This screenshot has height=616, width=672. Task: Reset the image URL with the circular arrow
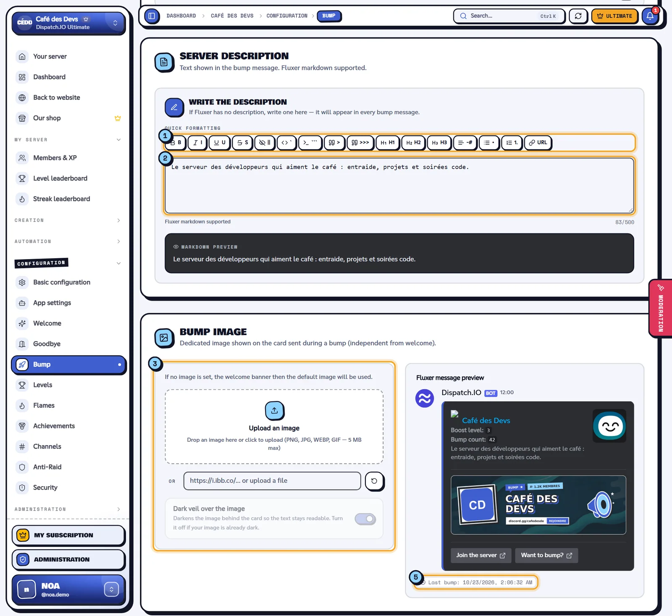point(374,481)
